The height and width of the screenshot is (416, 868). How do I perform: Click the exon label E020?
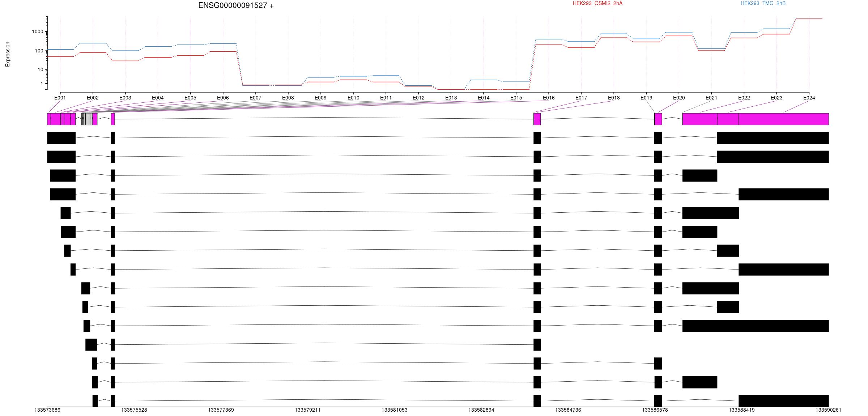click(x=679, y=98)
